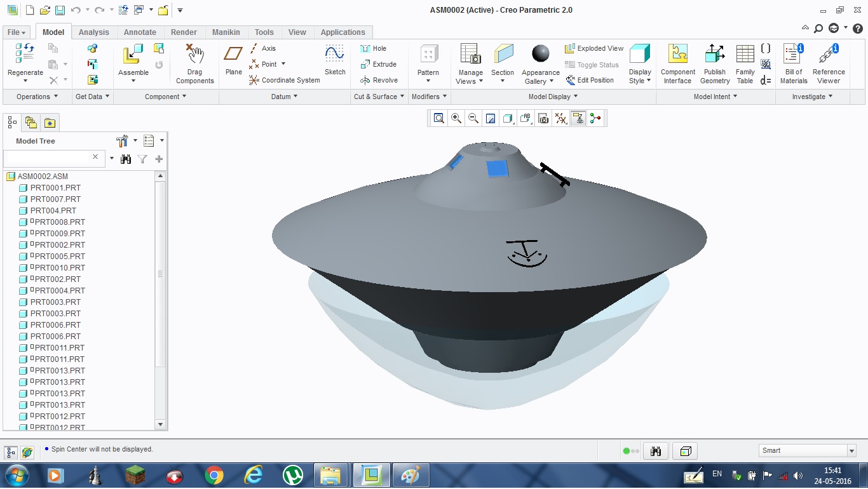This screenshot has height=489, width=868.
Task: Open the Family Table
Action: click(745, 64)
